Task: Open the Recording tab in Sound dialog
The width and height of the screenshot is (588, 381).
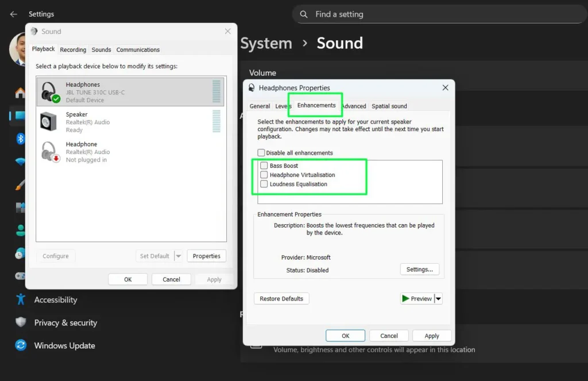Action: [x=73, y=49]
